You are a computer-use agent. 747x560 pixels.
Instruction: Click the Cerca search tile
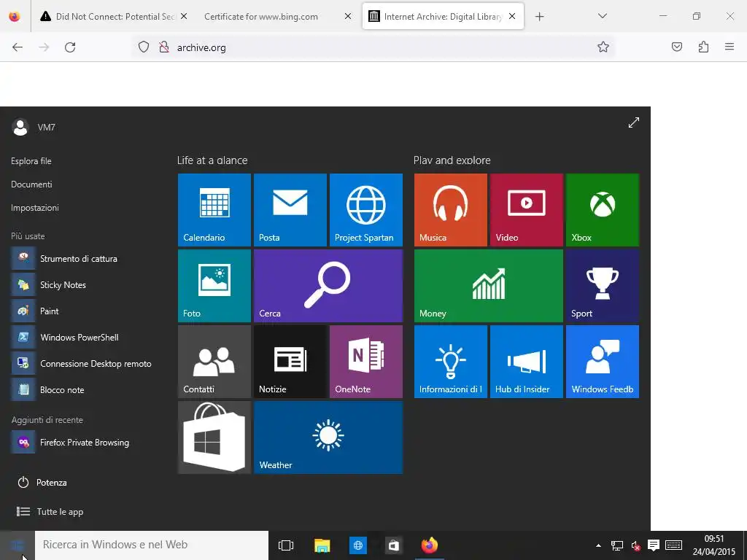(328, 286)
